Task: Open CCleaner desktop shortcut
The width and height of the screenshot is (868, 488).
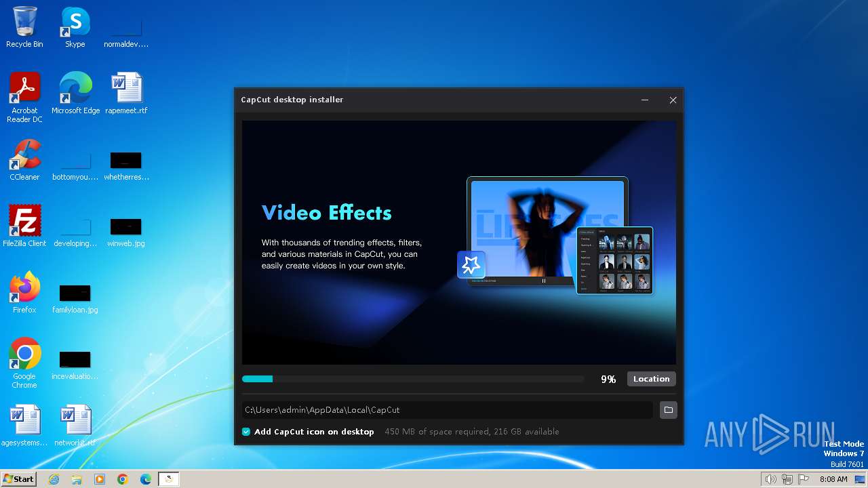Action: click(24, 160)
